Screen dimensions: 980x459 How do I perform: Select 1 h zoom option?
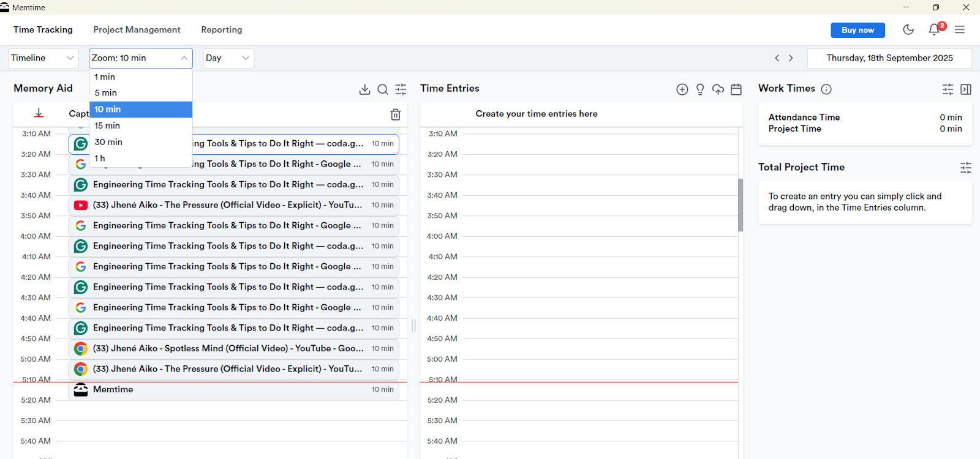click(x=141, y=158)
